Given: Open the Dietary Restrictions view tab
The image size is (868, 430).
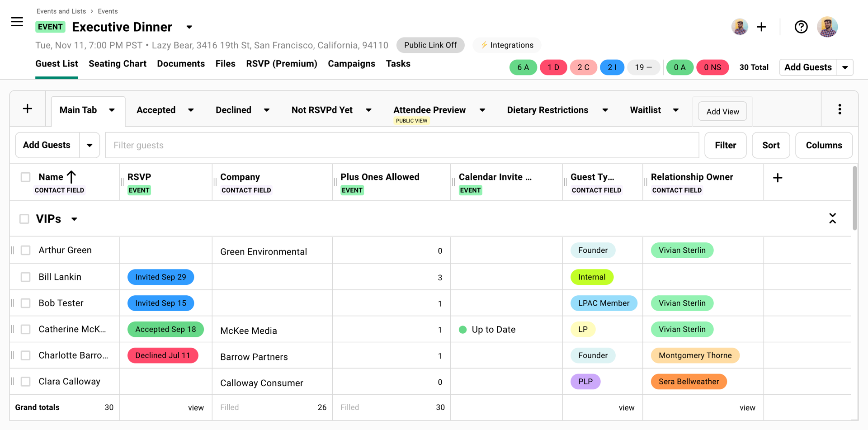Looking at the screenshot, I should [547, 110].
